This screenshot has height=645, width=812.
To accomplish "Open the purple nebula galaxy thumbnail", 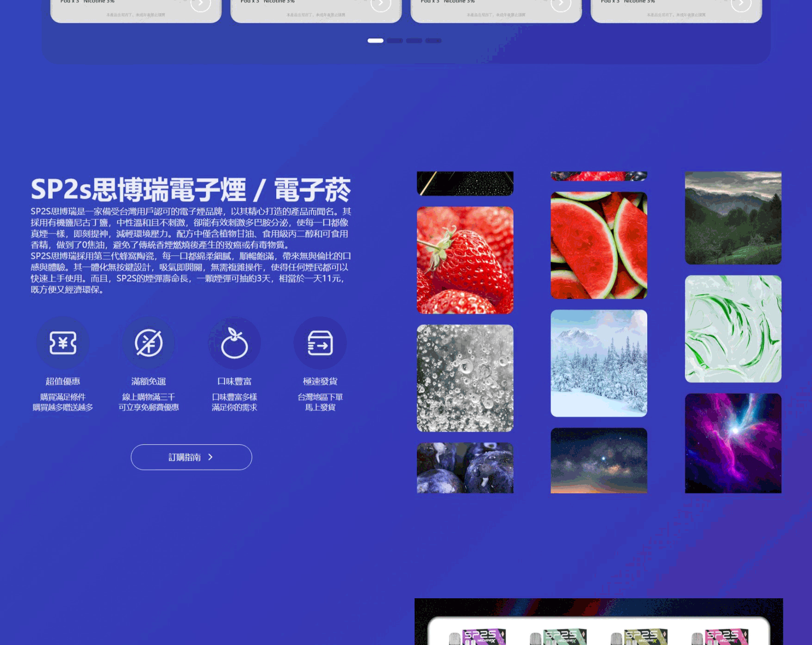I will [733, 443].
